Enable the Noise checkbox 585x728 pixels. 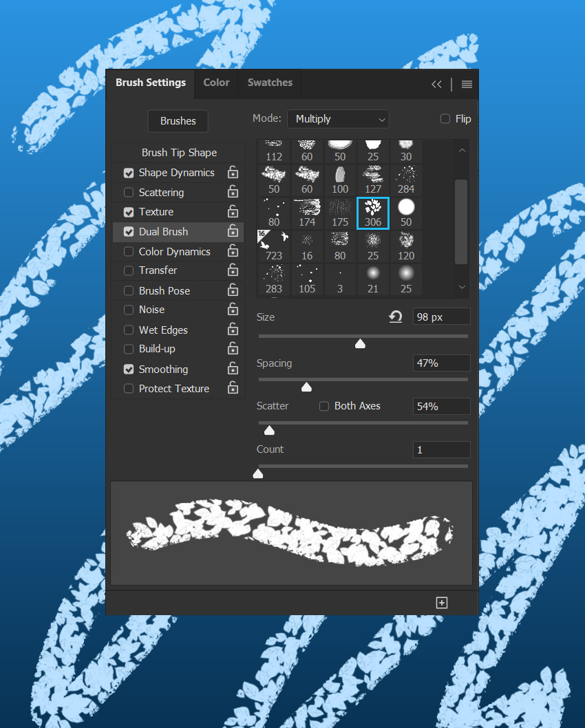coord(129,309)
